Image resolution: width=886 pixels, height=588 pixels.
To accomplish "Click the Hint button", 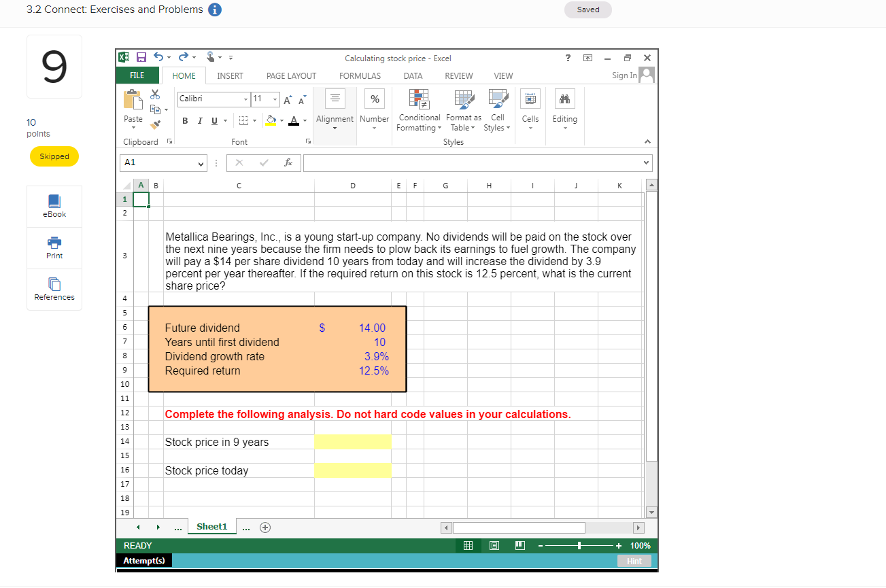I will pos(634,561).
